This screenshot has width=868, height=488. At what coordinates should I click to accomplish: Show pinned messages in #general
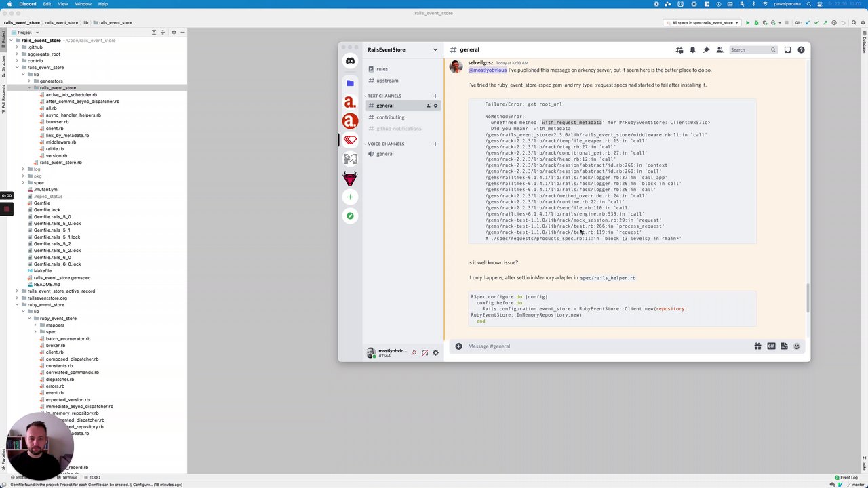coord(706,49)
